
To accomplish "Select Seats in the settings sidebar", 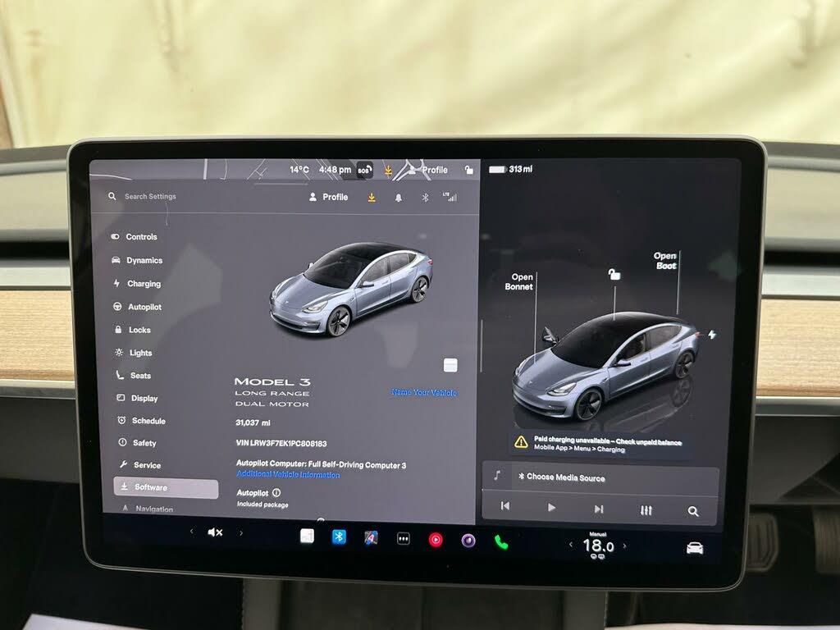I will (x=134, y=376).
